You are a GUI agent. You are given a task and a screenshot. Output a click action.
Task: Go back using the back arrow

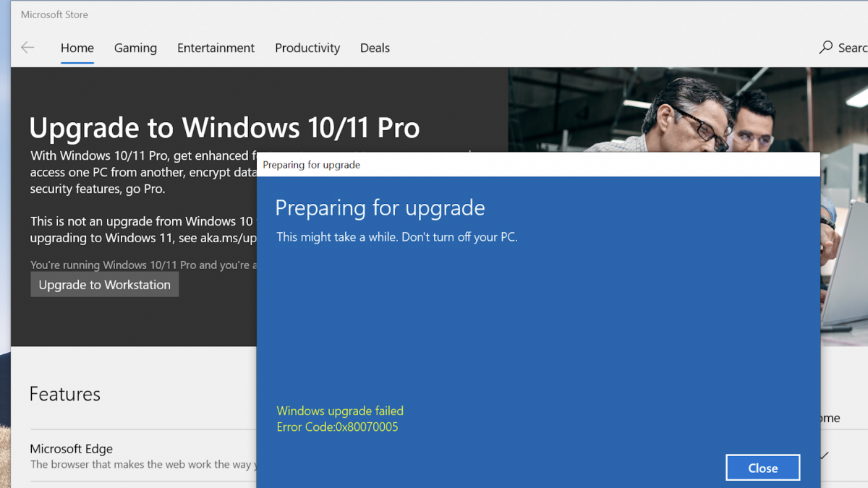(x=27, y=48)
